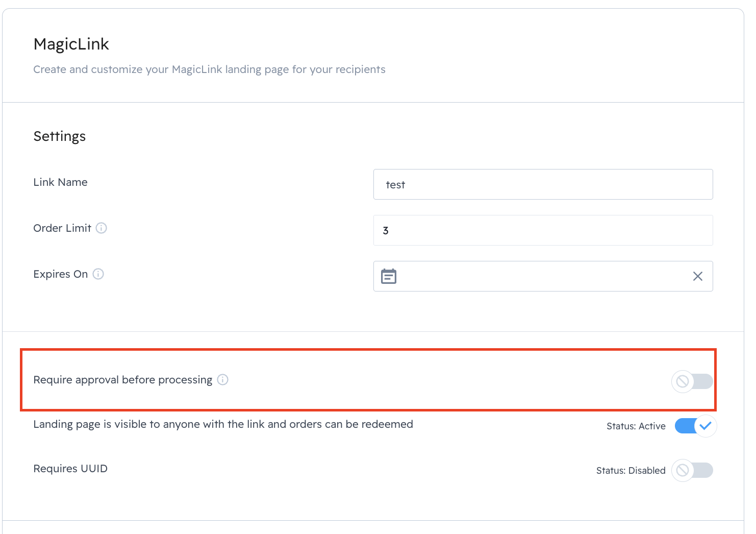Click the Expires On label text
The height and width of the screenshot is (534, 756).
click(x=60, y=274)
